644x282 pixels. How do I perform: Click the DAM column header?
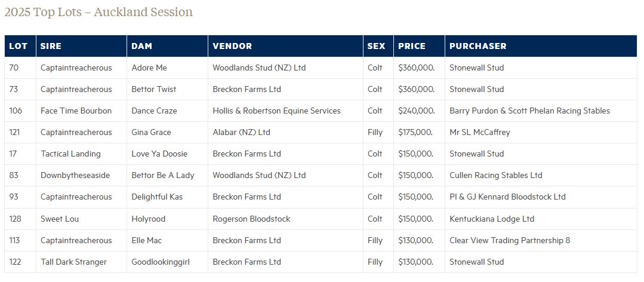point(142,46)
